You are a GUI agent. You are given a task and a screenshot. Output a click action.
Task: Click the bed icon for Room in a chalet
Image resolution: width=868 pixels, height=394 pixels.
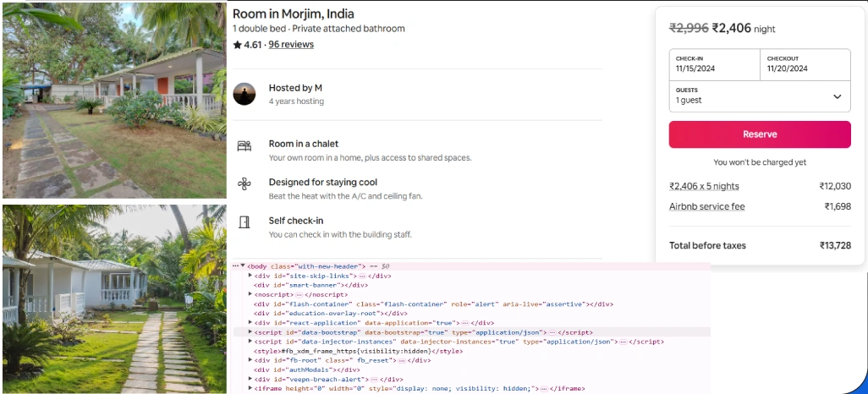[244, 146]
